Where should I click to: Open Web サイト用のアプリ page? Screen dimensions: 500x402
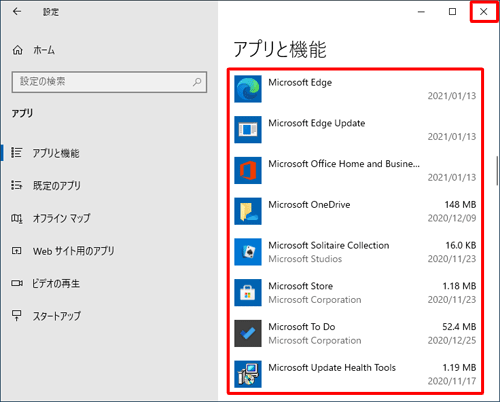[74, 251]
